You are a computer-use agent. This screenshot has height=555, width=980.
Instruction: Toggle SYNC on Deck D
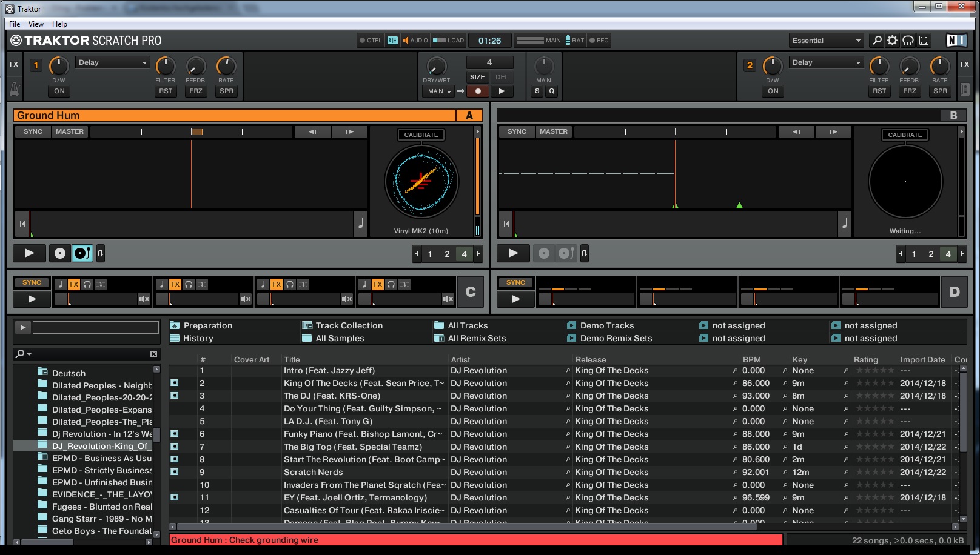click(516, 282)
